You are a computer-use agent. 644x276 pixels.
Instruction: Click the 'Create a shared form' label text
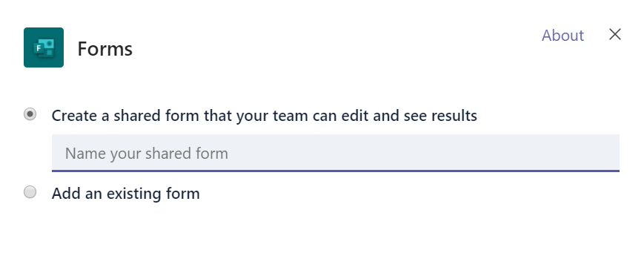264,116
